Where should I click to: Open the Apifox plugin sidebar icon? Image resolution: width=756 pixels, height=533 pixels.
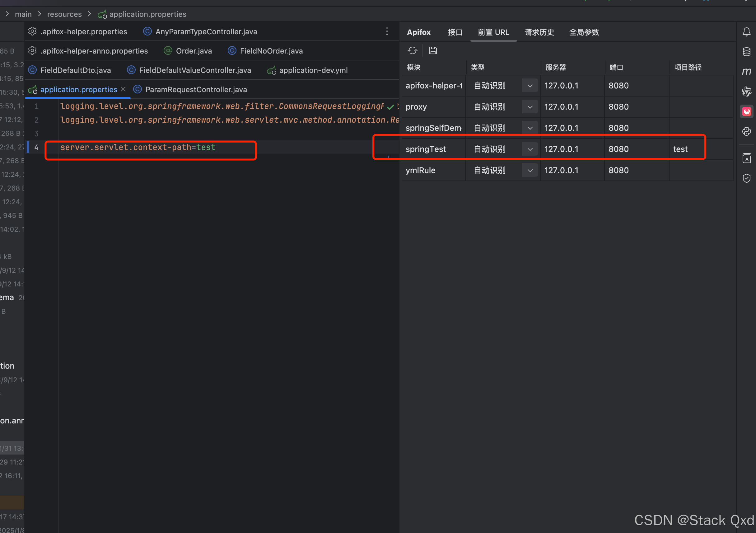(746, 111)
